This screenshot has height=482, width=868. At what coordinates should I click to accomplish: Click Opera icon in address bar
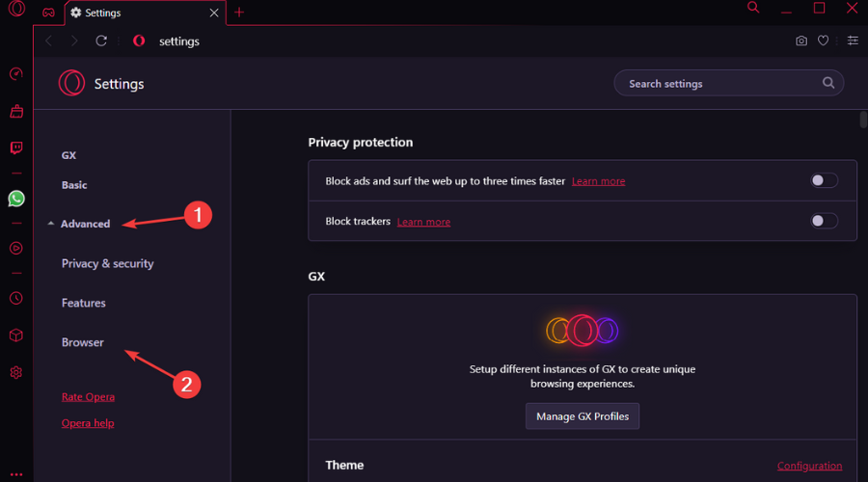139,40
